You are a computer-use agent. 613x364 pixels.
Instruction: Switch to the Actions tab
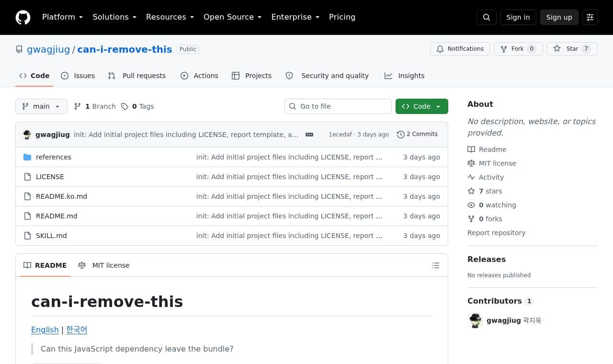click(199, 76)
